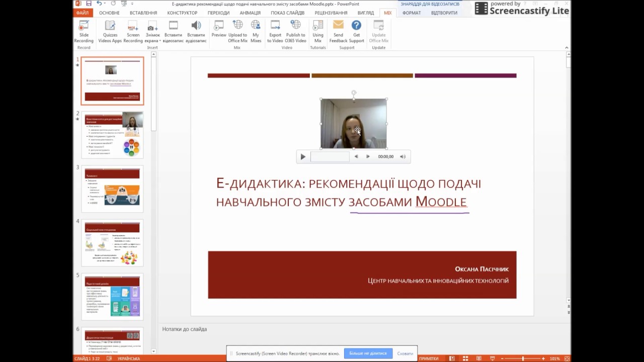Step video forward

(x=368, y=157)
